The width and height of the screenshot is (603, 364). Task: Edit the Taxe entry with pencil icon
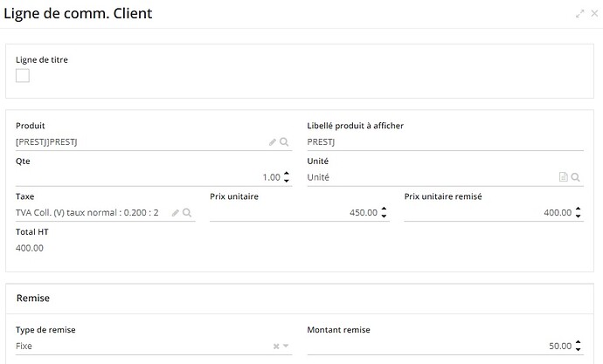[x=176, y=213]
